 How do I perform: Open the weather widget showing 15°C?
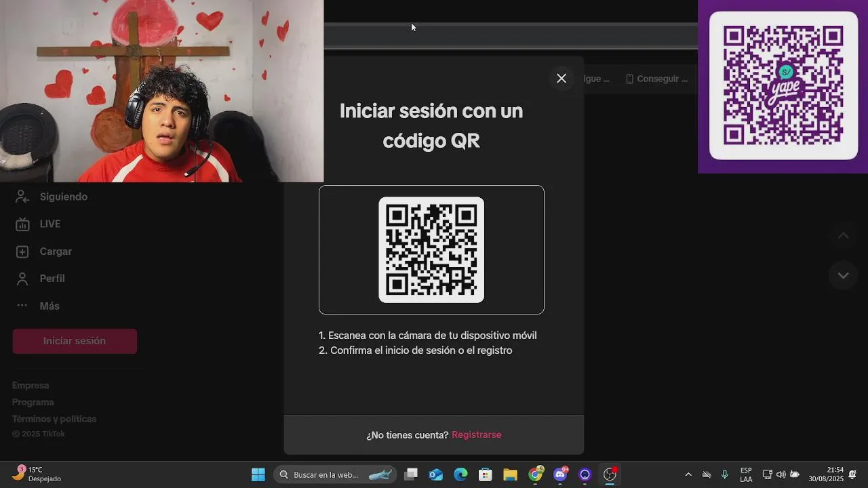(38, 474)
